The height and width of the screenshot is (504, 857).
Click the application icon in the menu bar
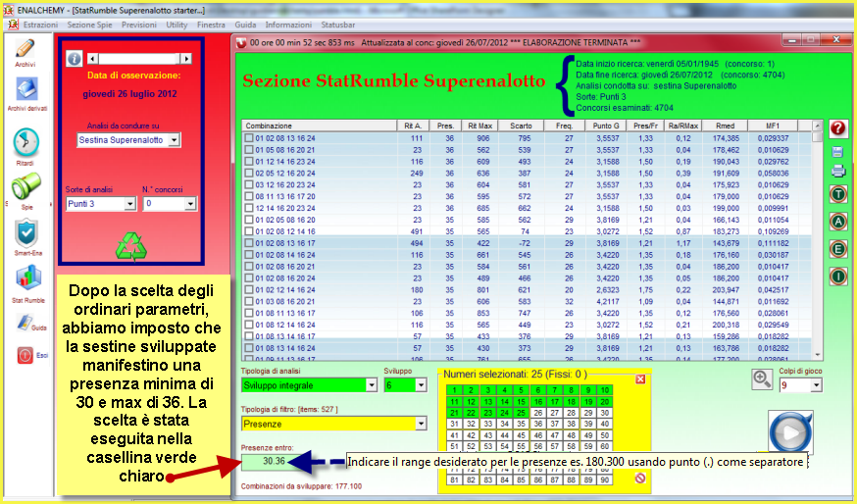point(13,25)
